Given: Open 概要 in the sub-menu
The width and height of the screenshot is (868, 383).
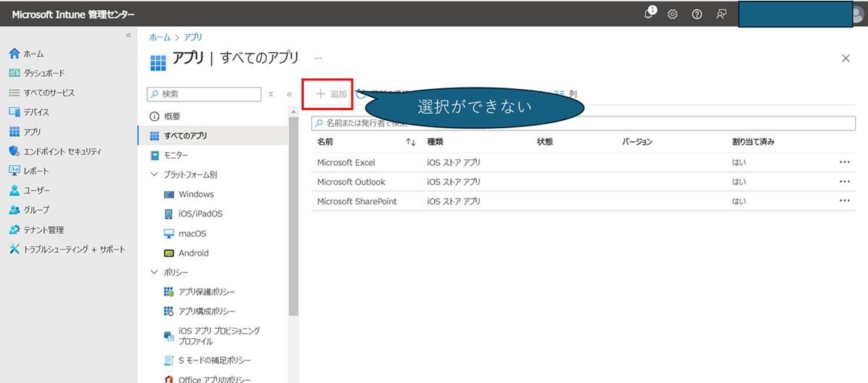Looking at the screenshot, I should coord(213,116).
